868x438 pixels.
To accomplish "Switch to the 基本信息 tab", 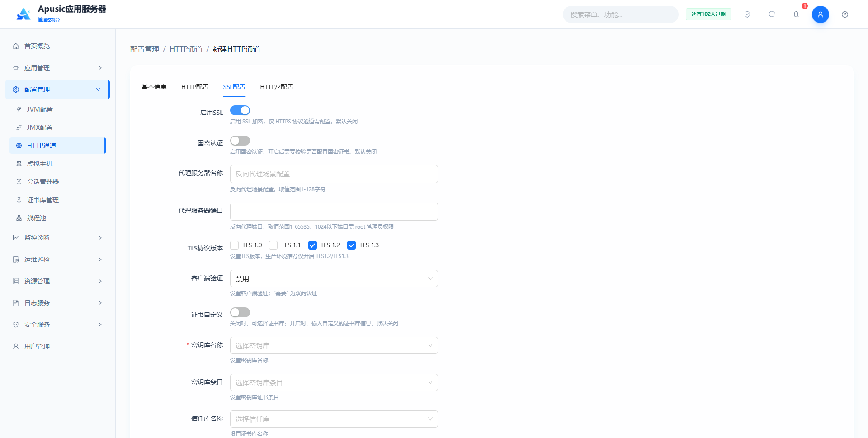I will pyautogui.click(x=154, y=87).
